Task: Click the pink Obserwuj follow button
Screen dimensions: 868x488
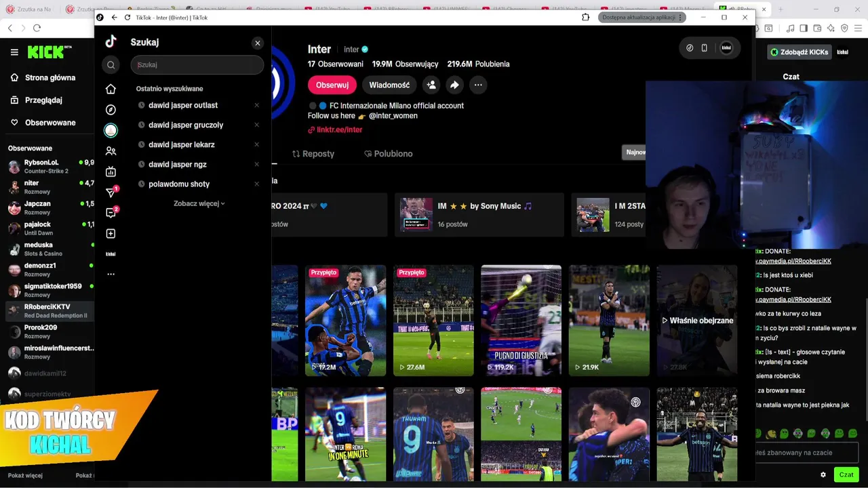Action: pos(332,85)
